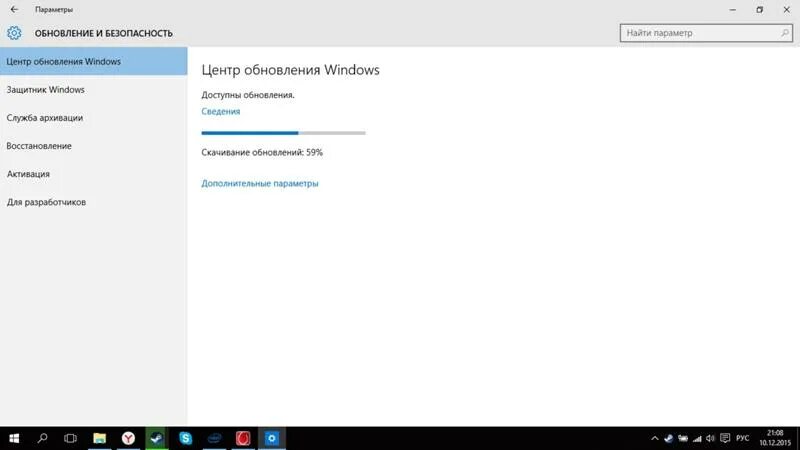The width and height of the screenshot is (800, 450).
Task: Open Yandex Browser from taskbar
Action: coord(128,438)
